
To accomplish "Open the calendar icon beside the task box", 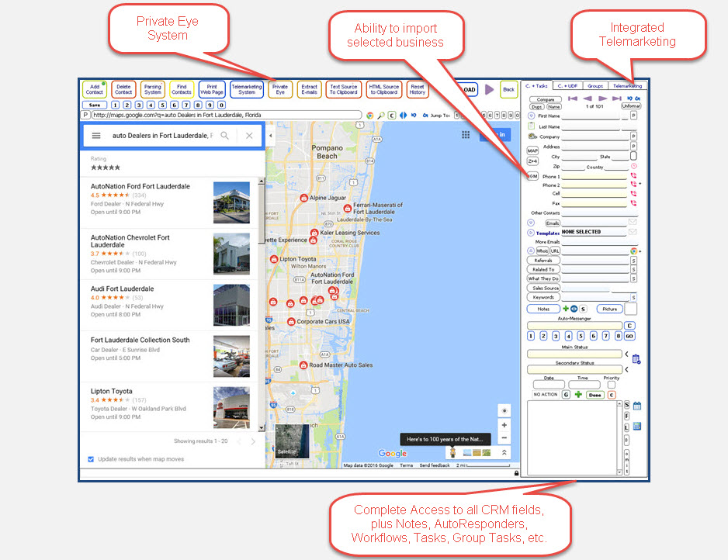I will point(636,406).
